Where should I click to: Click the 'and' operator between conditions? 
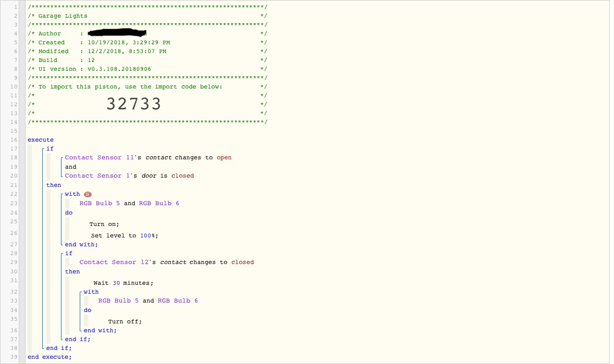pos(70,167)
